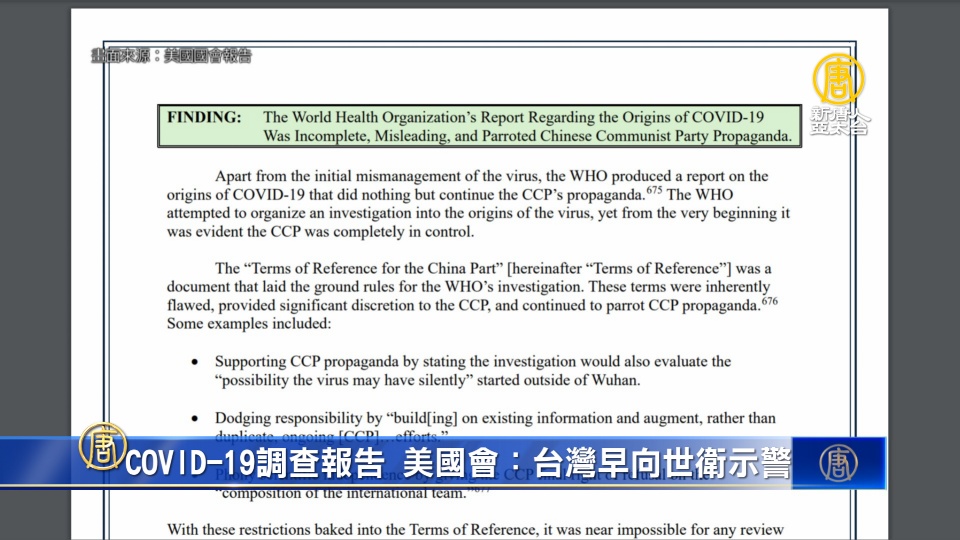Click the "World Health Organization's Report" heading line
Screen dimensions: 960x540
(x=527, y=117)
